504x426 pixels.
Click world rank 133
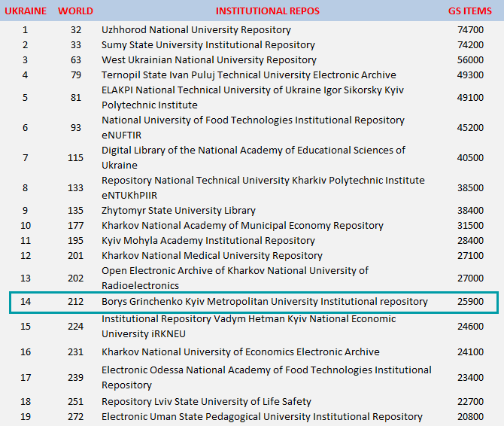[75, 188]
